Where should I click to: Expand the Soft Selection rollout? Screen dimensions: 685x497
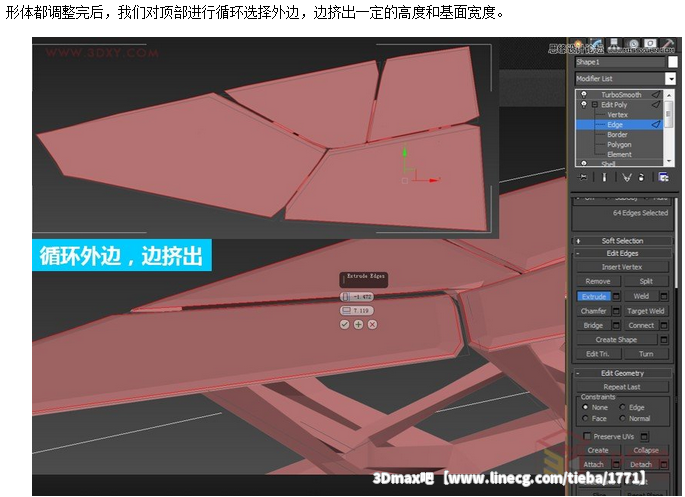(x=621, y=240)
